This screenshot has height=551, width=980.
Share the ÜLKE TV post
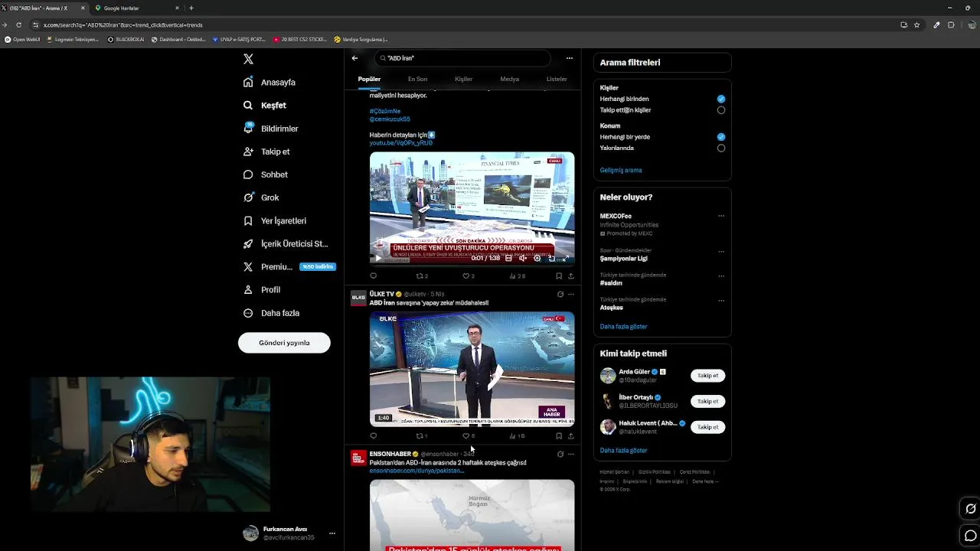[571, 436]
